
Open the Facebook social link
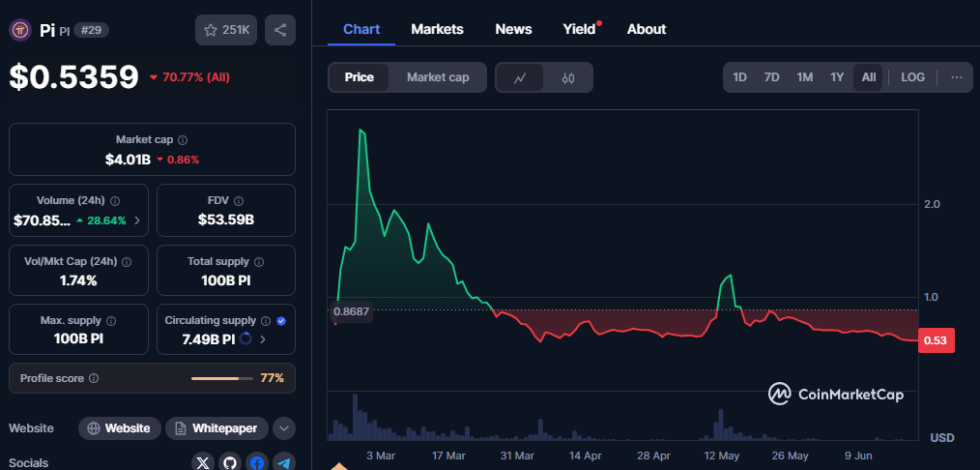[257, 463]
